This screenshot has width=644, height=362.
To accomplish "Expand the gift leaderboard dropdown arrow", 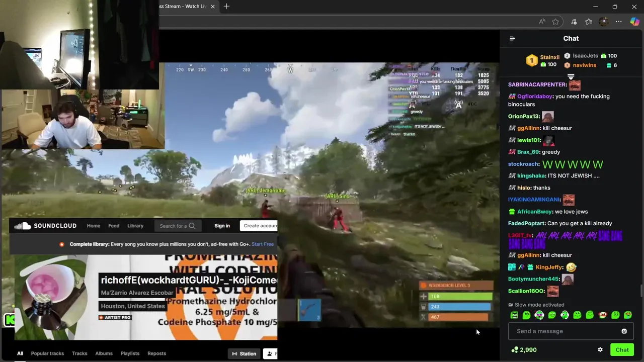I will tap(571, 76).
